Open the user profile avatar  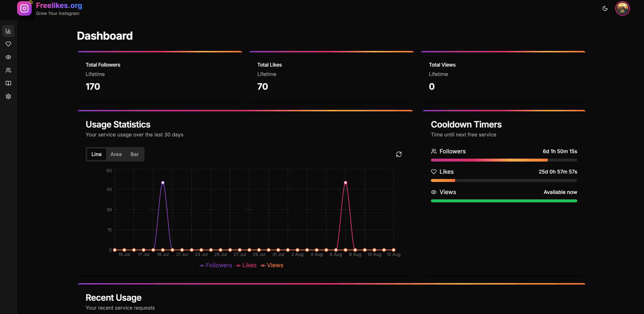[622, 8]
